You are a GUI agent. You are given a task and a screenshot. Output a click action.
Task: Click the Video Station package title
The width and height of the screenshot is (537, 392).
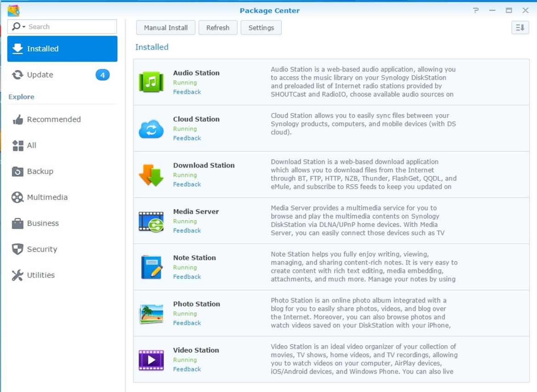(196, 350)
